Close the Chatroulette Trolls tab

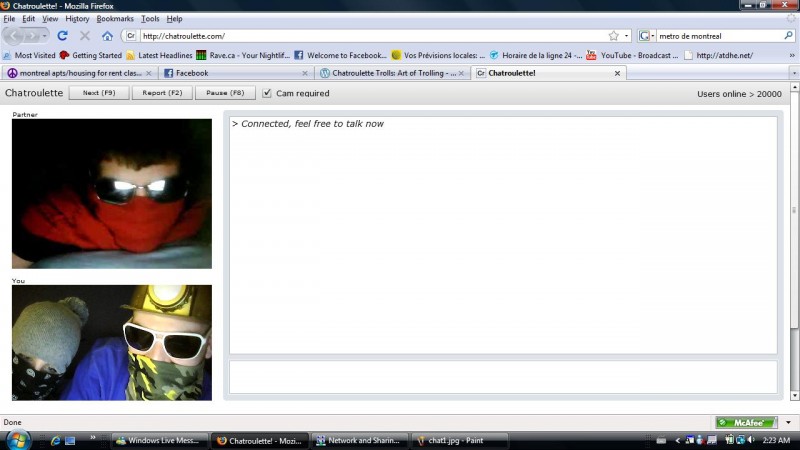[x=461, y=73]
